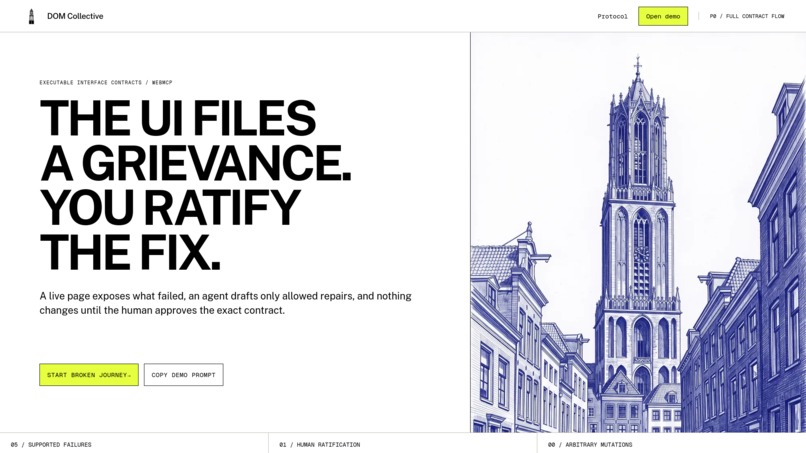Screen dimensions: 806x453
Task: Click the Open demo button in header
Action: tap(663, 16)
